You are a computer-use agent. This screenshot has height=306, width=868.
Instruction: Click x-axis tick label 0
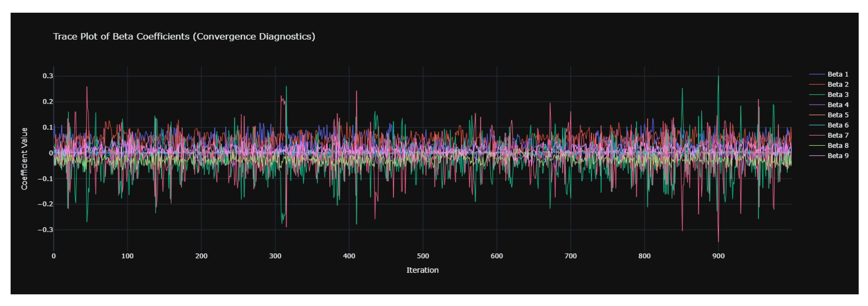click(54, 256)
